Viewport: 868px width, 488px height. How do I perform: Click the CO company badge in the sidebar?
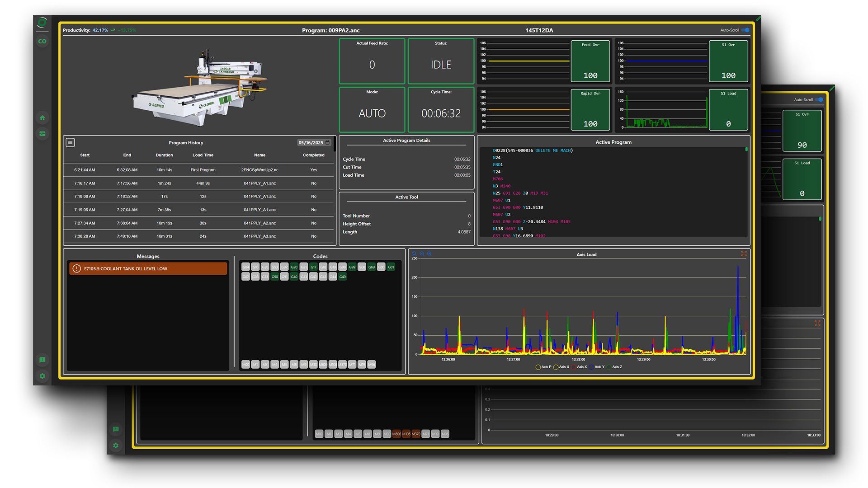pyautogui.click(x=42, y=41)
